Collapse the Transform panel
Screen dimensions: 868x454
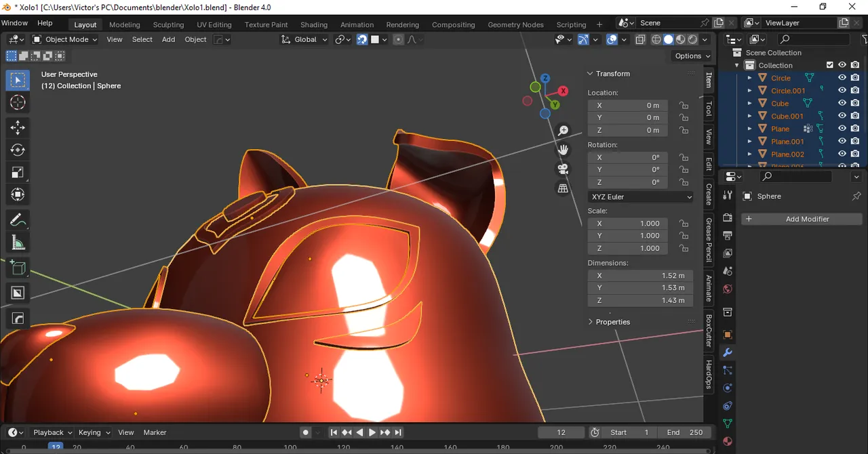pos(590,73)
